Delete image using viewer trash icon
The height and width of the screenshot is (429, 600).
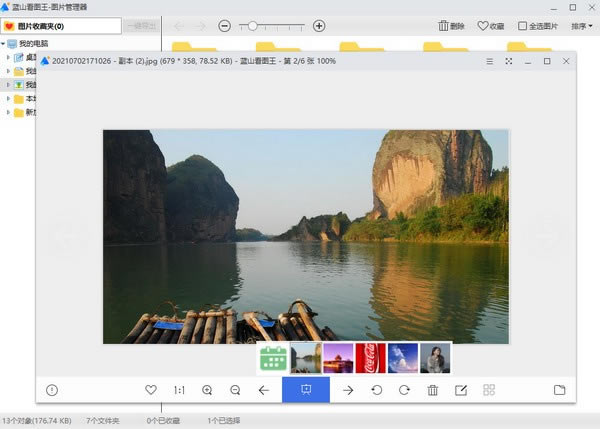[433, 390]
